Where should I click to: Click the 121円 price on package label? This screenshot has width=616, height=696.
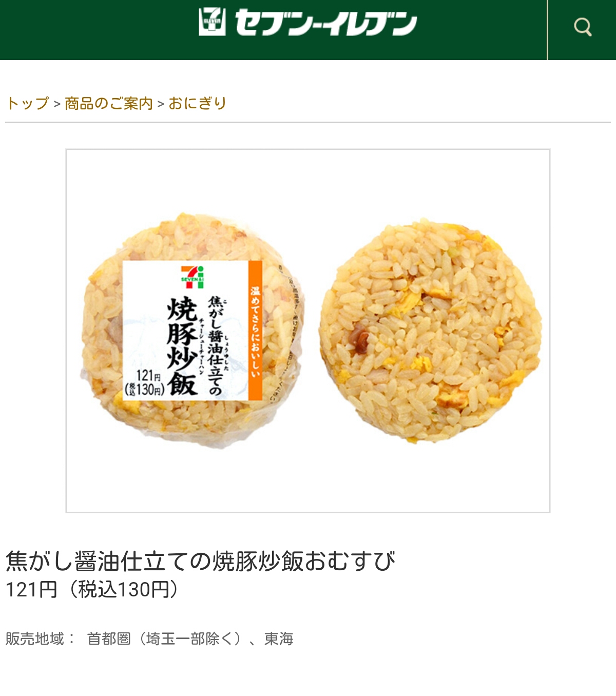point(148,375)
